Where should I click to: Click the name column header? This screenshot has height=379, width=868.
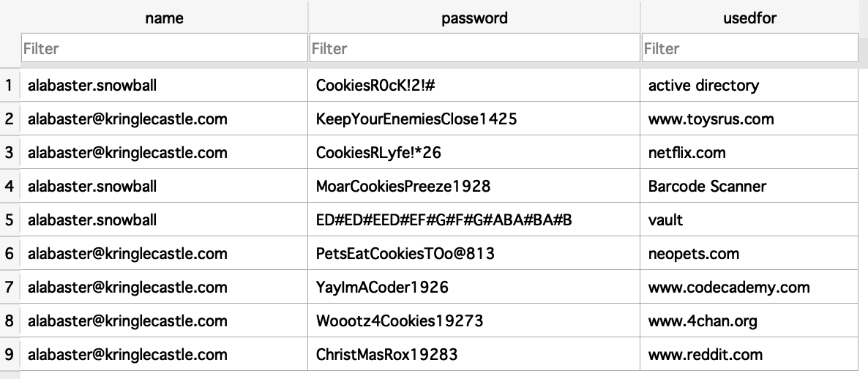pos(165,18)
